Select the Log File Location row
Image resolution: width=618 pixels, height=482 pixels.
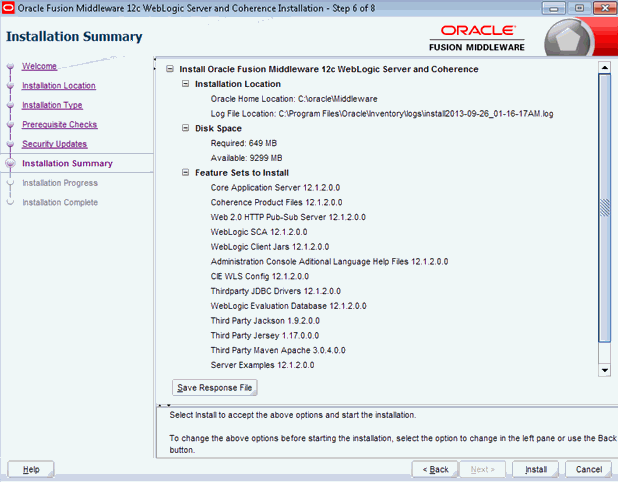point(382,114)
